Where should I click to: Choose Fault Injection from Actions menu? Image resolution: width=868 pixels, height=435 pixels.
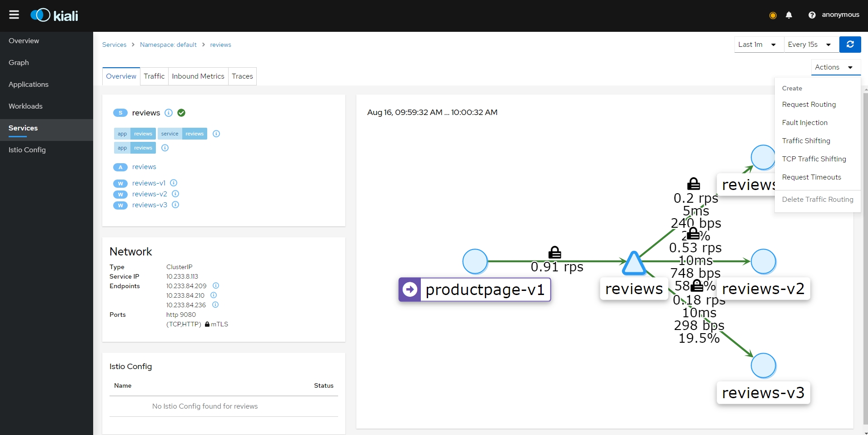[804, 123]
